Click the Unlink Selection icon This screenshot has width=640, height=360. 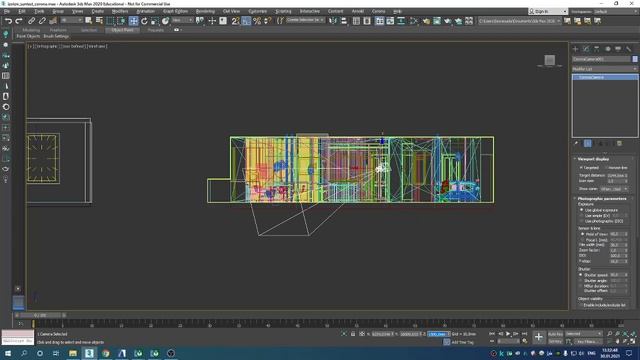[42, 20]
